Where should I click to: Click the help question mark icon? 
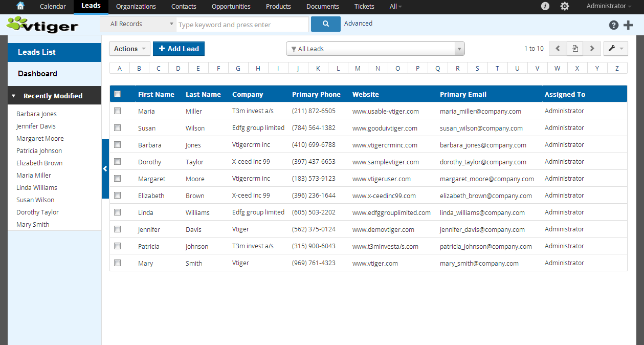coord(614,25)
